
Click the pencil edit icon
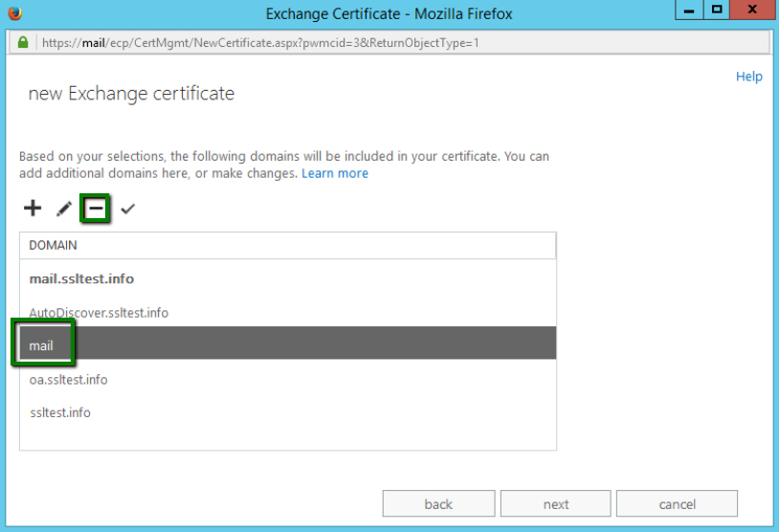click(x=64, y=209)
